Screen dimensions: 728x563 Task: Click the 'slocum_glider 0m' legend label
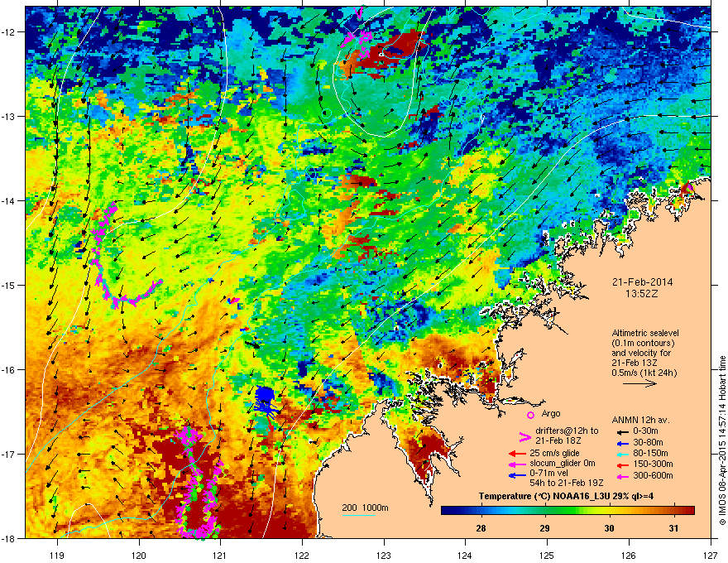[x=562, y=463]
